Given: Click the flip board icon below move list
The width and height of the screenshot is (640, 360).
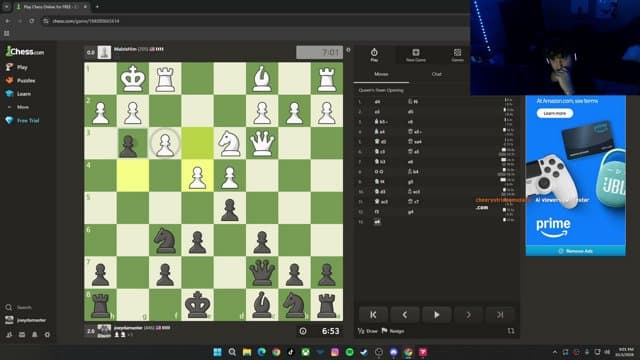Looking at the screenshot, I should pyautogui.click(x=511, y=331).
